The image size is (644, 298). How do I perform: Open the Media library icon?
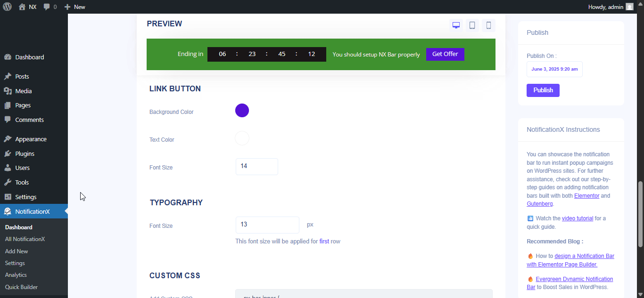pos(8,91)
